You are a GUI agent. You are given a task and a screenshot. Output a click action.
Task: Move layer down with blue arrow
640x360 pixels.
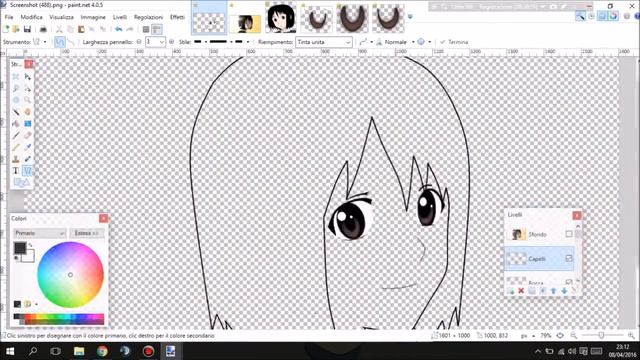coord(564,291)
